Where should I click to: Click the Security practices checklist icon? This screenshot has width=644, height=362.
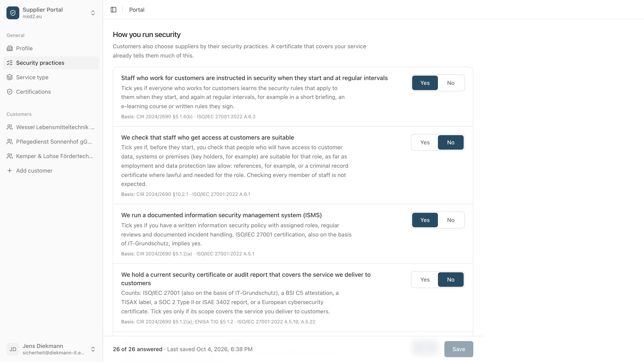9,63
